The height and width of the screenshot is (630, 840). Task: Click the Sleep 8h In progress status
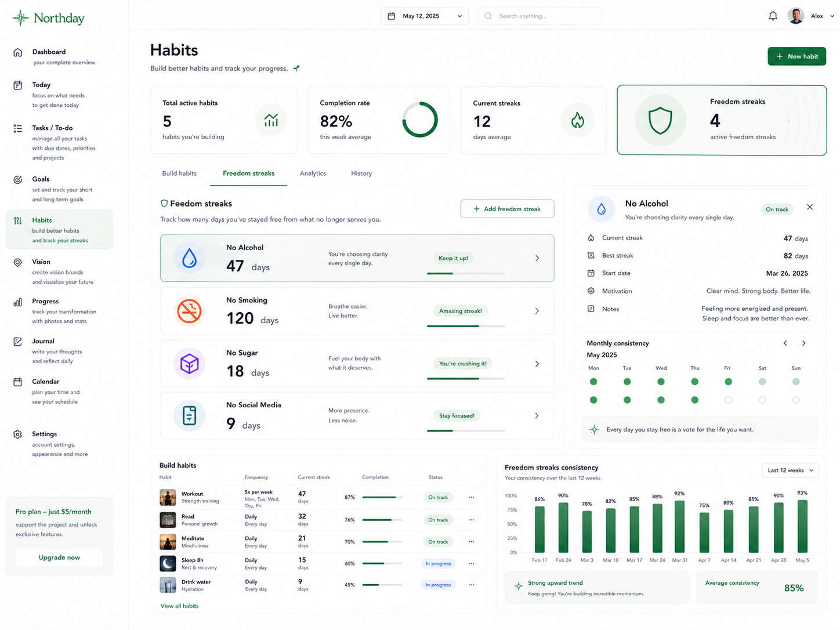click(438, 563)
